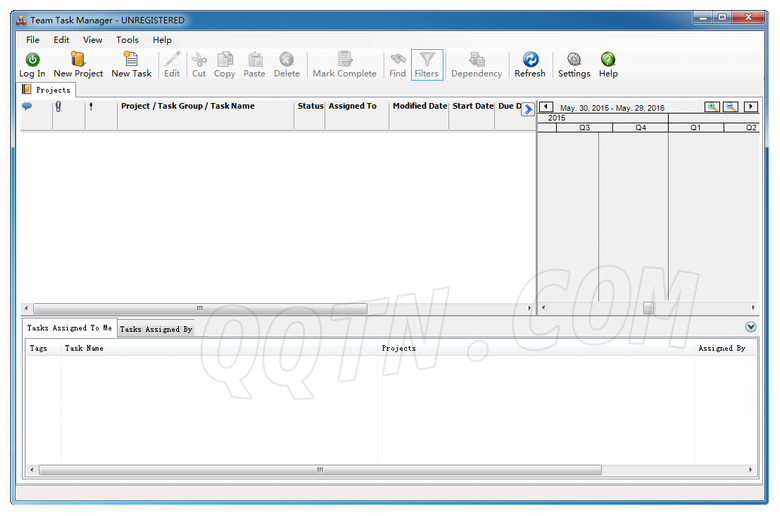Click the Log In toolbar icon
Screen dimensions: 780x516
[32, 65]
